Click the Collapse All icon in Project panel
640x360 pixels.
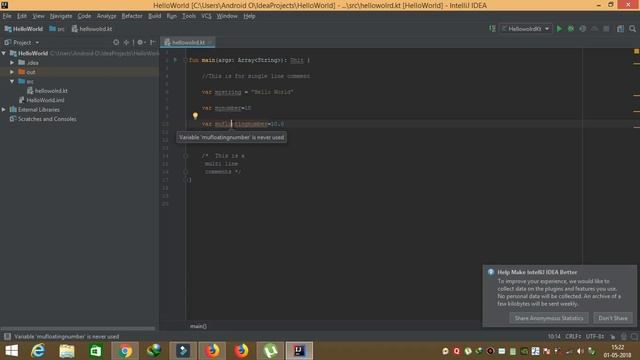pyautogui.click(x=127, y=42)
